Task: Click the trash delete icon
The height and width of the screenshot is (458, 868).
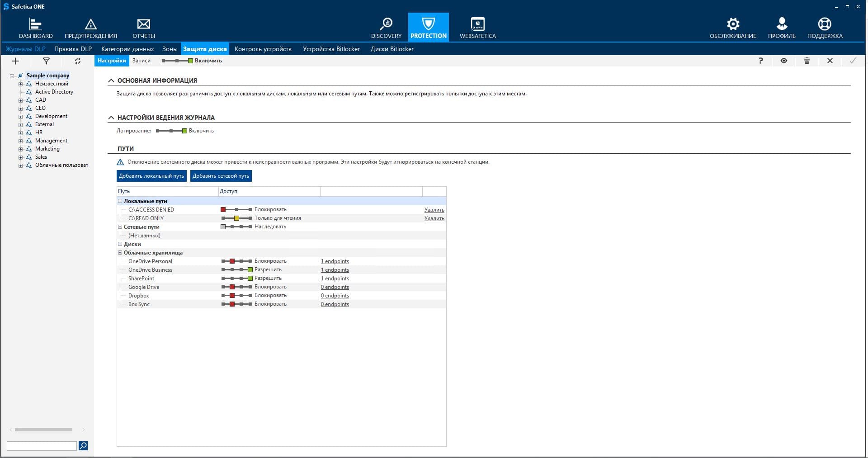Action: (807, 61)
